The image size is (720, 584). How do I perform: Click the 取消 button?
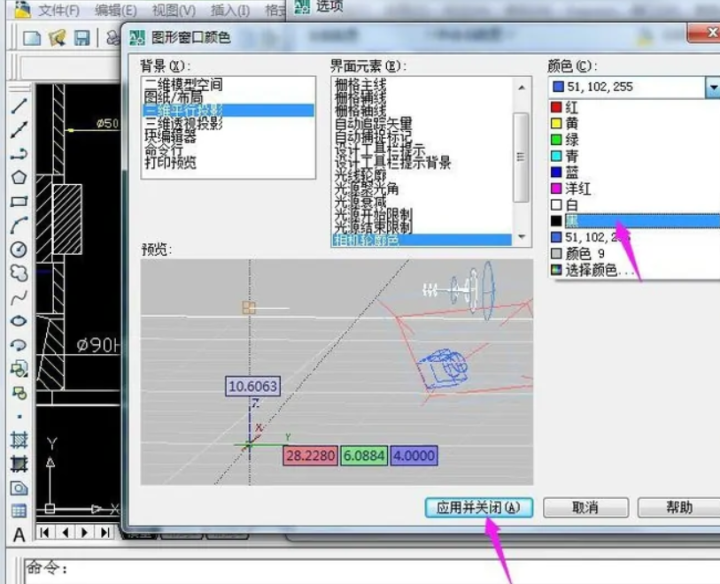point(585,508)
